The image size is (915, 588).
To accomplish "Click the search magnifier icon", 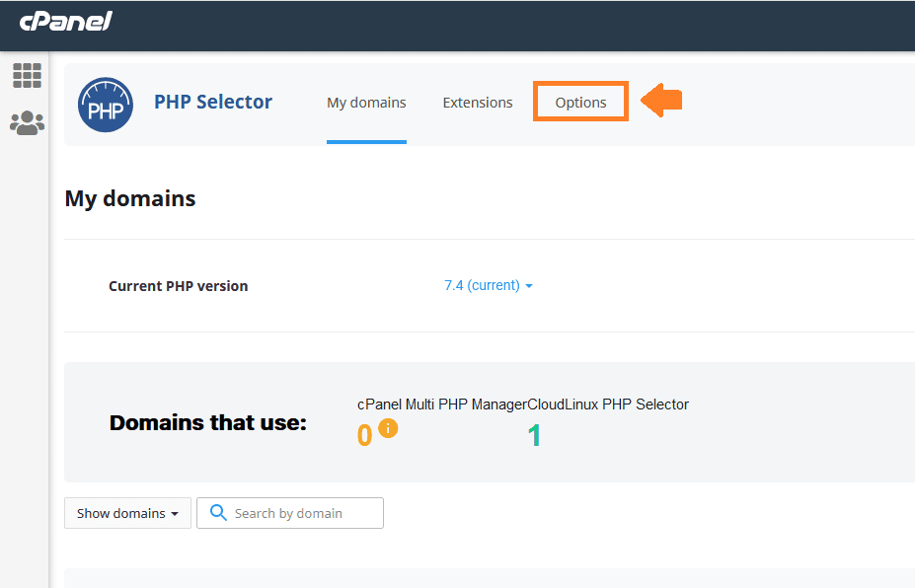I will (x=218, y=513).
